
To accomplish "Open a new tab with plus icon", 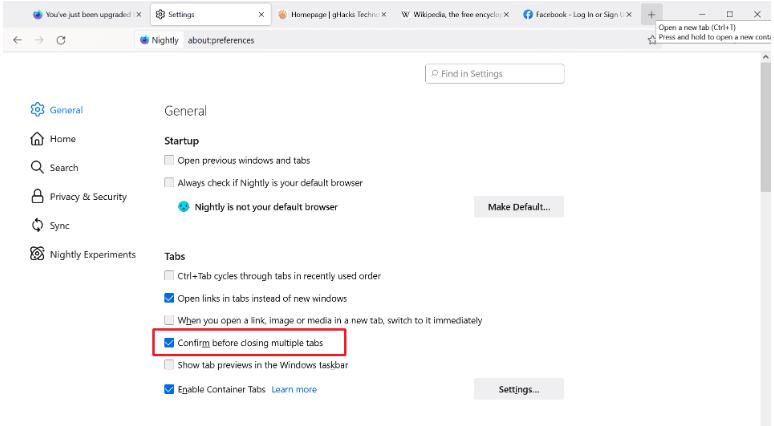I will click(x=651, y=16).
